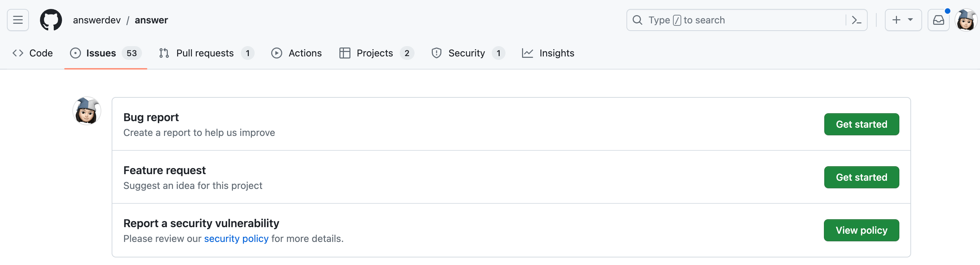Image resolution: width=980 pixels, height=265 pixels.
Task: Follow the security policy link
Action: tap(236, 239)
